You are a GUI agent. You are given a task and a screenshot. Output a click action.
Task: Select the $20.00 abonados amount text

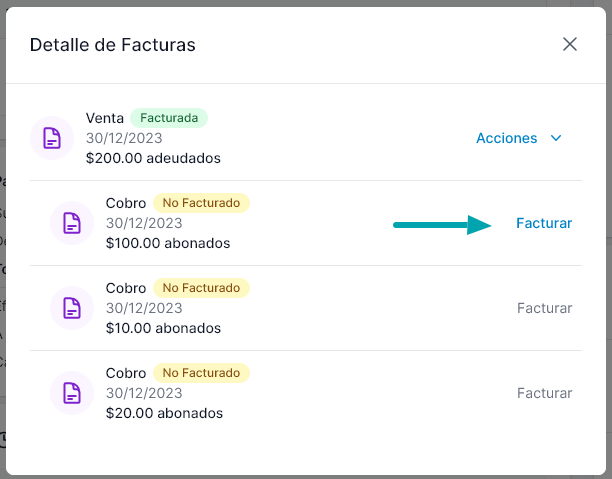click(x=164, y=413)
